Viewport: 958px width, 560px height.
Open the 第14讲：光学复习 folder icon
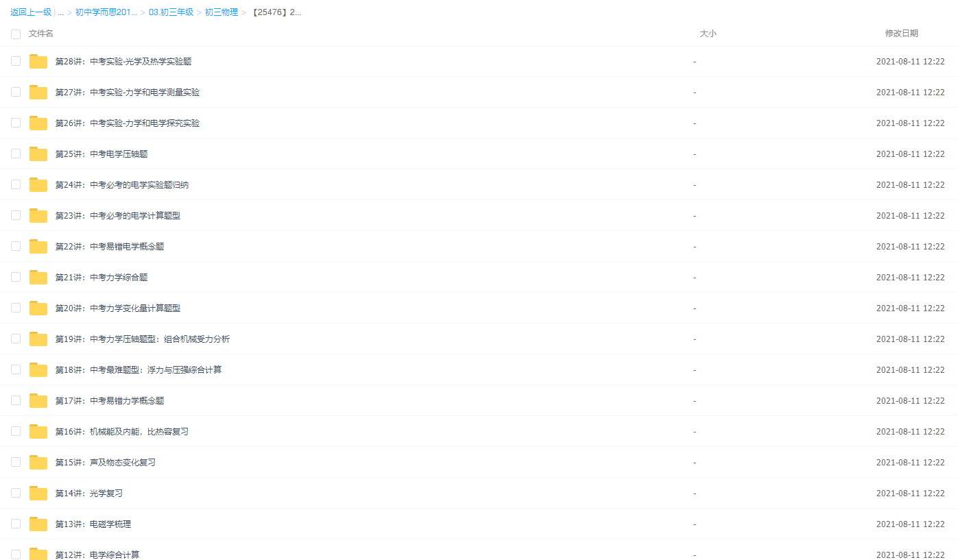38,494
